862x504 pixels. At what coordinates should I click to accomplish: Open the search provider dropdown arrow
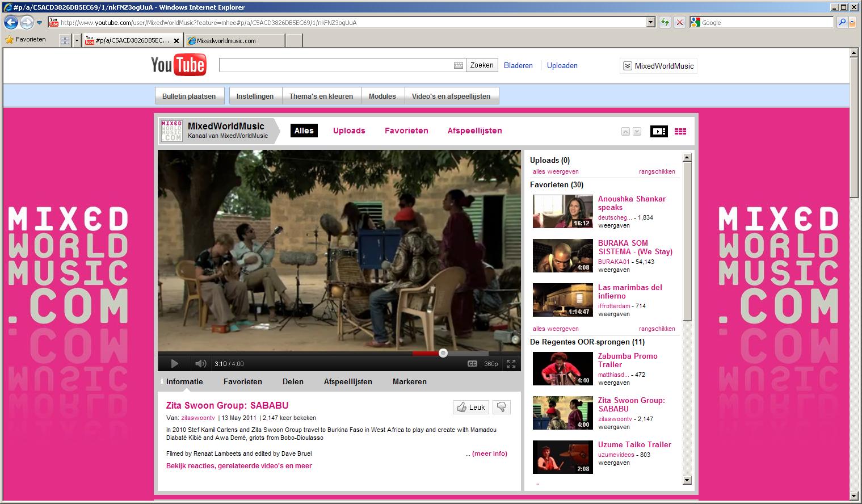pyautogui.click(x=852, y=23)
